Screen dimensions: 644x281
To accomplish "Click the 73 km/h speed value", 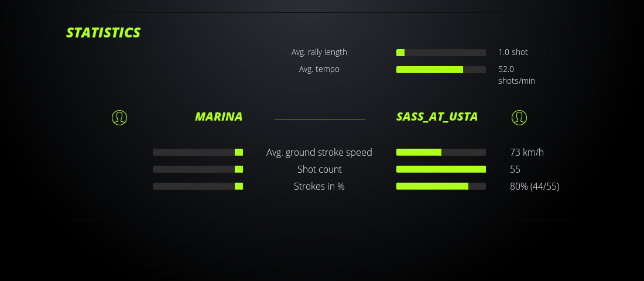I will 527,152.
